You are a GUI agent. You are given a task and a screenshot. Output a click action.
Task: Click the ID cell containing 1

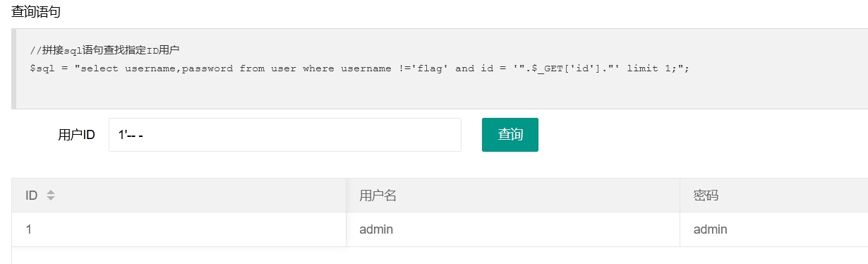click(179, 229)
